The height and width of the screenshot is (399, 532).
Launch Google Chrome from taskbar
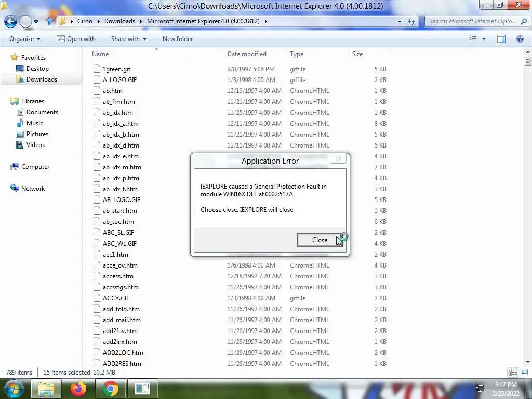click(x=110, y=389)
